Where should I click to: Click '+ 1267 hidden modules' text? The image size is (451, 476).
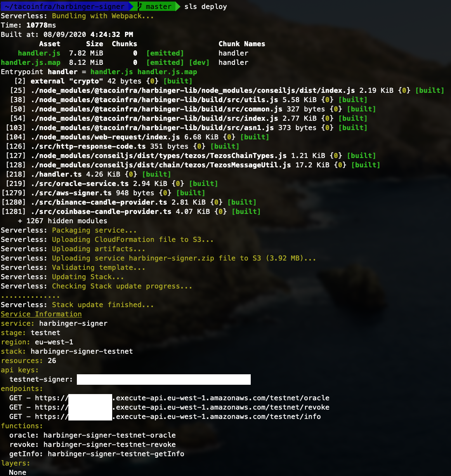click(62, 221)
